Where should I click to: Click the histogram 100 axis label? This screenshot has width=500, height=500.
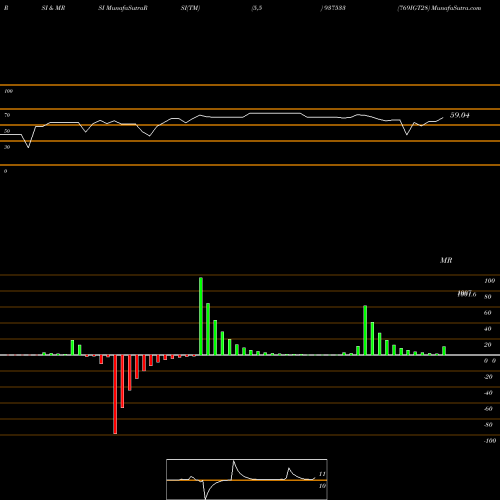pyautogui.click(x=490, y=281)
